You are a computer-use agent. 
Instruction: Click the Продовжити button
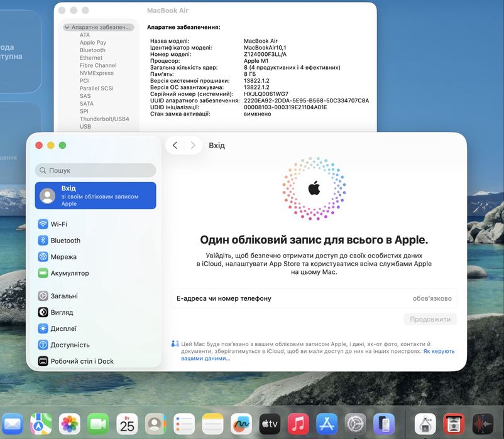pyautogui.click(x=430, y=319)
